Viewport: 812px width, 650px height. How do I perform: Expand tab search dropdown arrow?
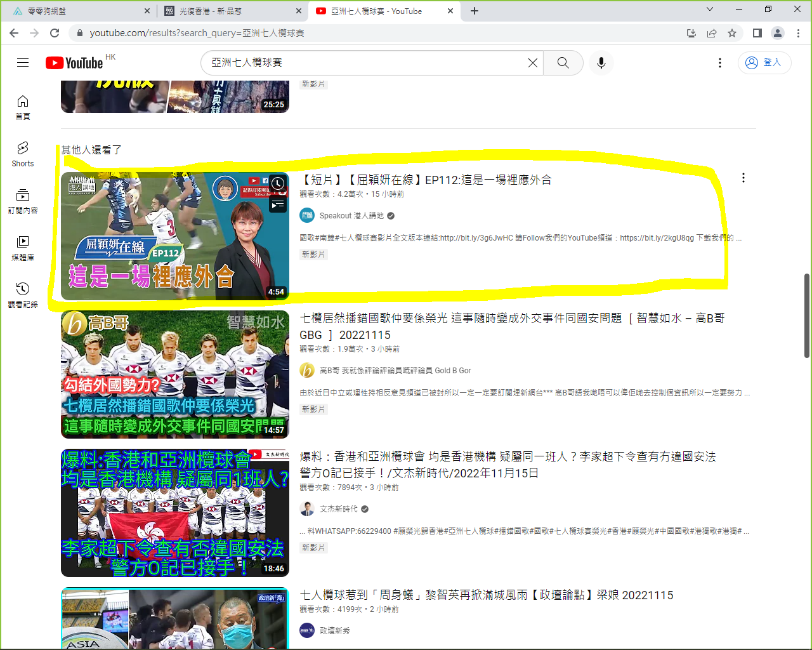[710, 10]
